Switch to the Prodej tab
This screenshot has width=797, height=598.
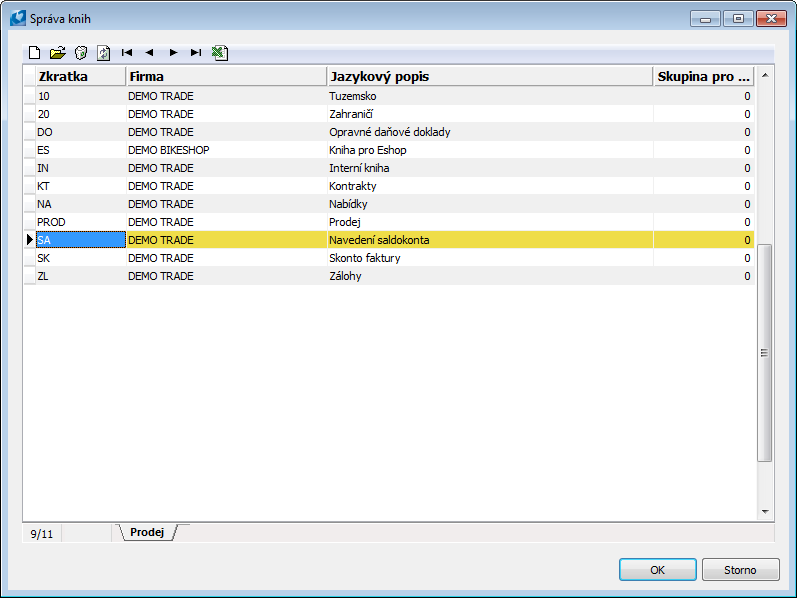[x=147, y=532]
